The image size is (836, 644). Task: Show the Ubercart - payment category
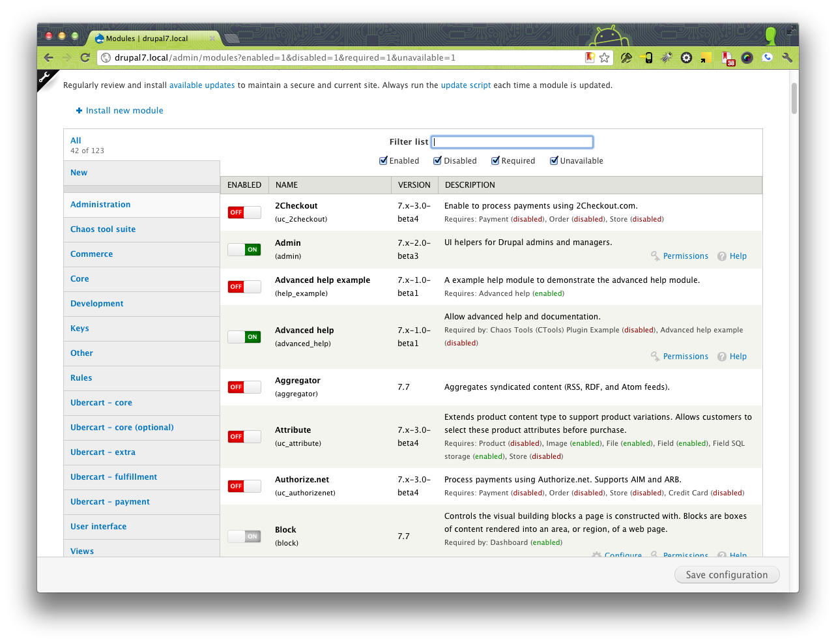coord(141,502)
